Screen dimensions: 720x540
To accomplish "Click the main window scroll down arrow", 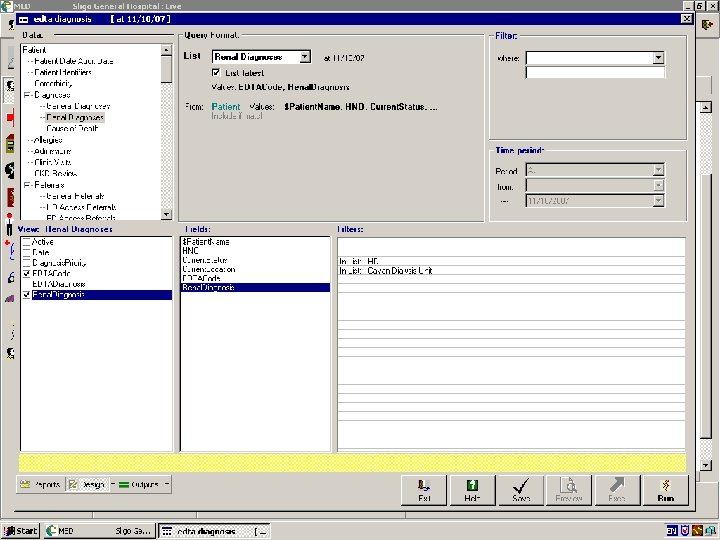I will pyautogui.click(x=706, y=465).
